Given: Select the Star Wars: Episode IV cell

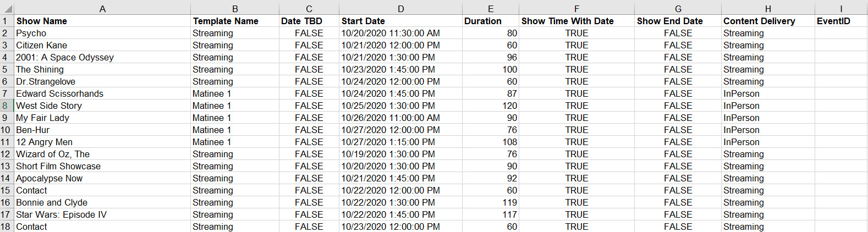Looking at the screenshot, I should 102,214.
